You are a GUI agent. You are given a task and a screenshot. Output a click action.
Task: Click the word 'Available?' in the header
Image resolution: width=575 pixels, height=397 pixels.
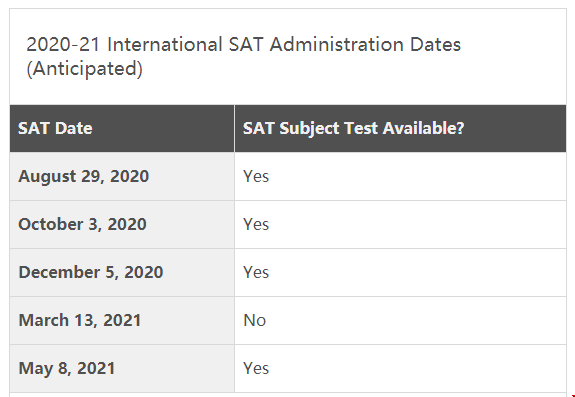click(x=424, y=128)
